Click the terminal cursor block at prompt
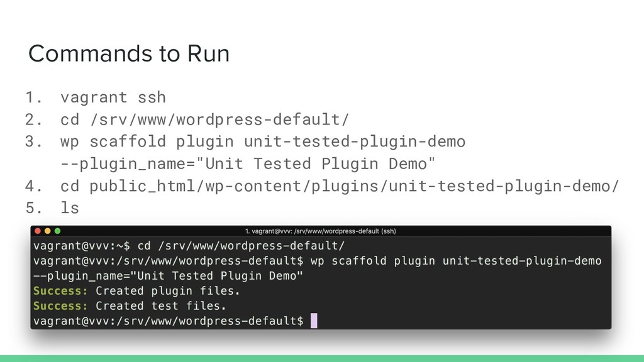The height and width of the screenshot is (362, 644). (x=314, y=321)
